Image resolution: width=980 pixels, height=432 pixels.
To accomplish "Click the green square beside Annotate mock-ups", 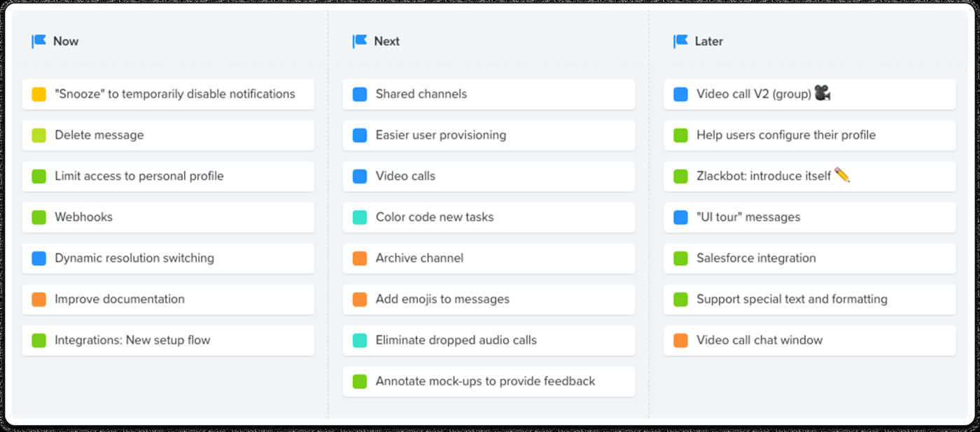I will click(360, 382).
